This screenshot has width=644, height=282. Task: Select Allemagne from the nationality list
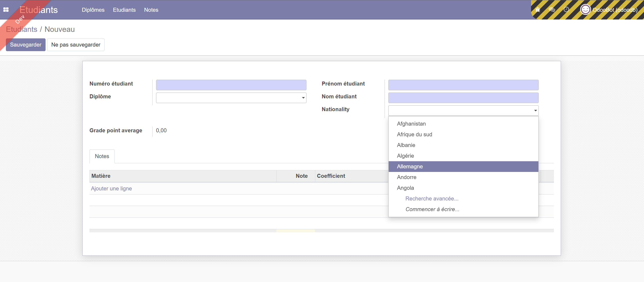pos(410,166)
